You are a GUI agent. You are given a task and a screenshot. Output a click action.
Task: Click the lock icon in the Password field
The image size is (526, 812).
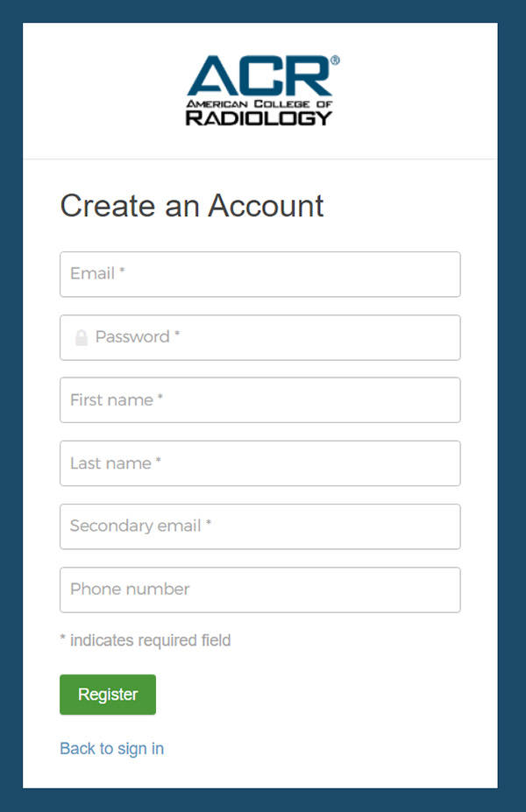tap(82, 337)
